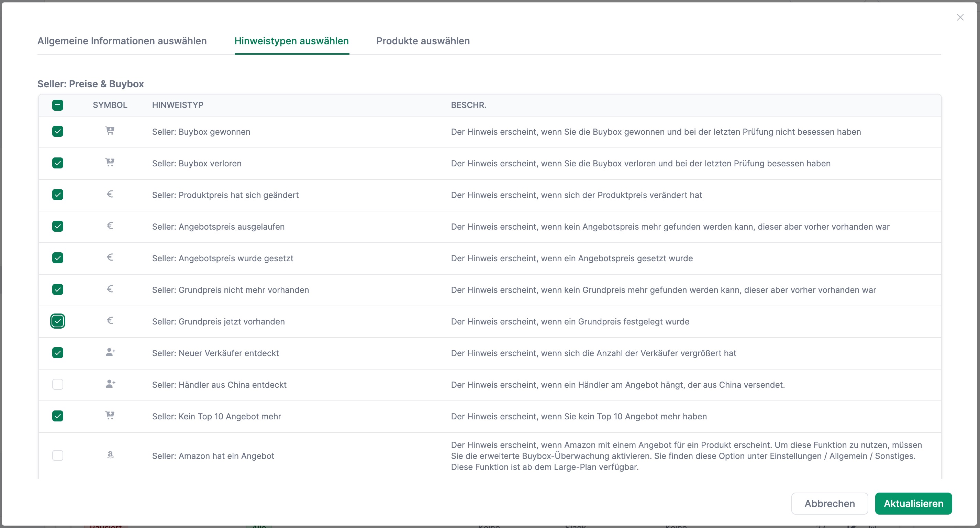Close the dialog with the X icon
This screenshot has height=528, width=980.
(x=961, y=17)
